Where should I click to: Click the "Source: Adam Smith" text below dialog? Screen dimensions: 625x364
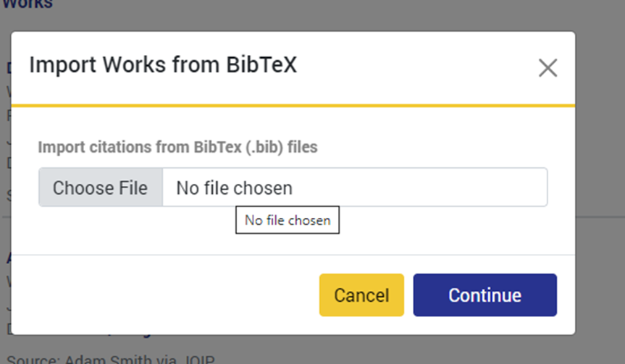tap(109, 358)
